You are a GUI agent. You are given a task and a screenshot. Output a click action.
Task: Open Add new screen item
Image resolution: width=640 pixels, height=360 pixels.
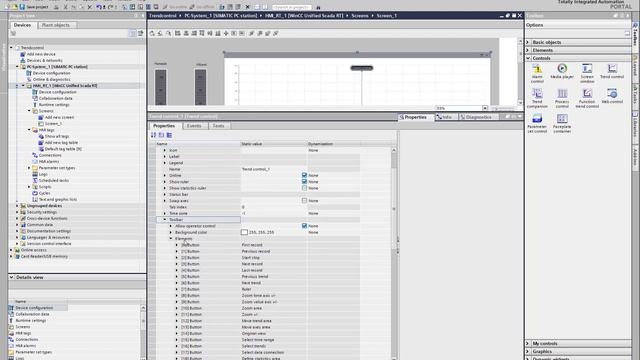[59, 117]
